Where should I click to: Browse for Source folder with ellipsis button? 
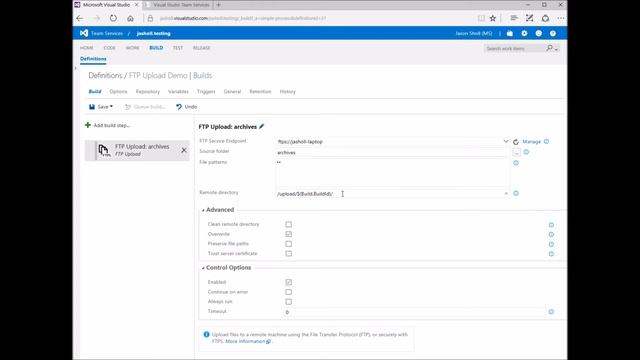(517, 152)
